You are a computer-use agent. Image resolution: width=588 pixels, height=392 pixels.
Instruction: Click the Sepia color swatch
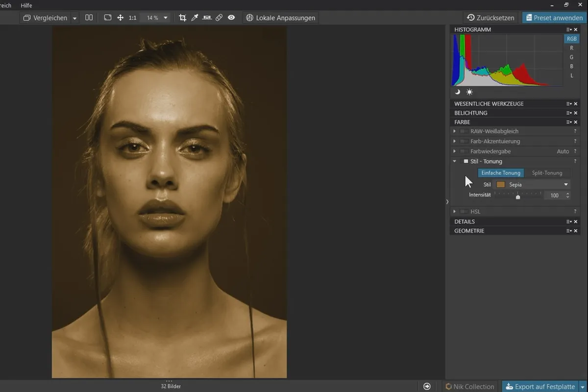pos(501,185)
